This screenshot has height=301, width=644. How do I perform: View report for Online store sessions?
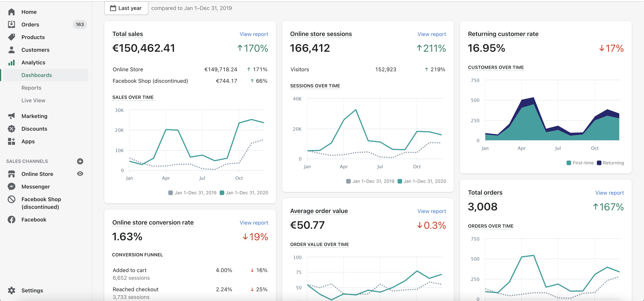pos(431,34)
